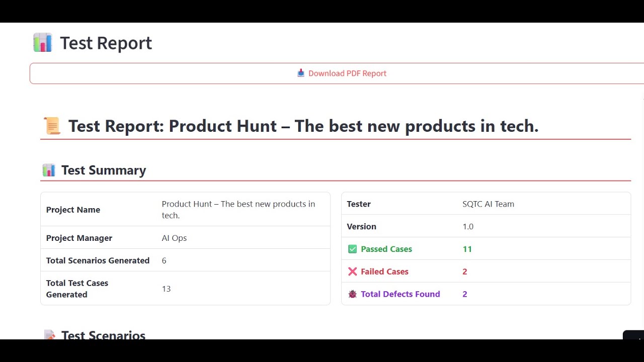The image size is (644, 362).
Task: Click the chart icon beside Test Summary
Action: (x=49, y=170)
